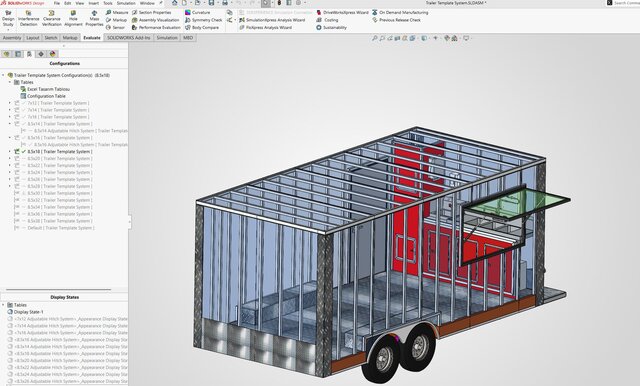Expand Tables node in Display States

tap(3, 305)
